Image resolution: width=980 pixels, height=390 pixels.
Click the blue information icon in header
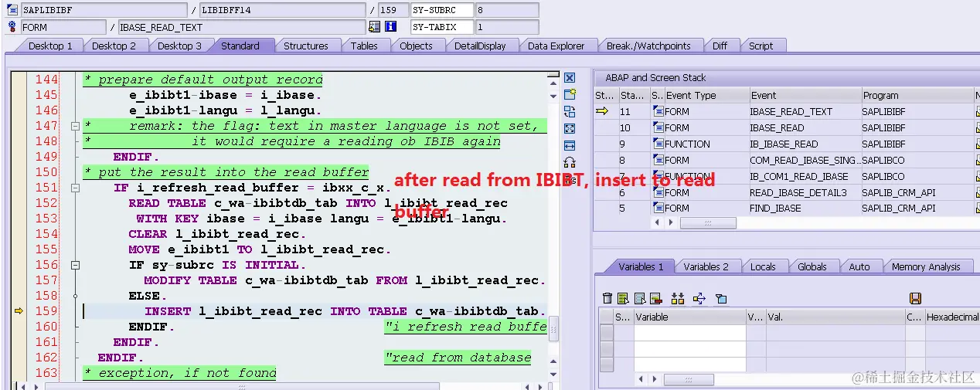(x=390, y=27)
